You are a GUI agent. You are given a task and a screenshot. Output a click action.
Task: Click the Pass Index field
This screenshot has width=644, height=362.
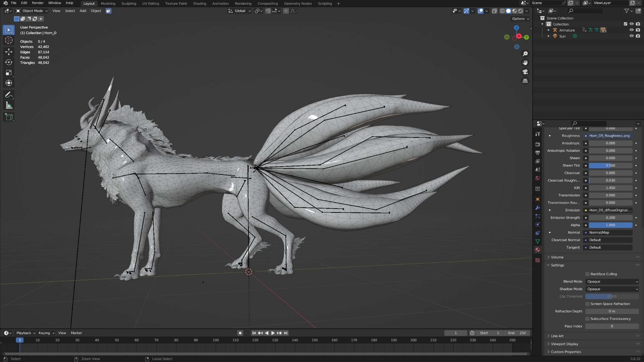[612, 326]
